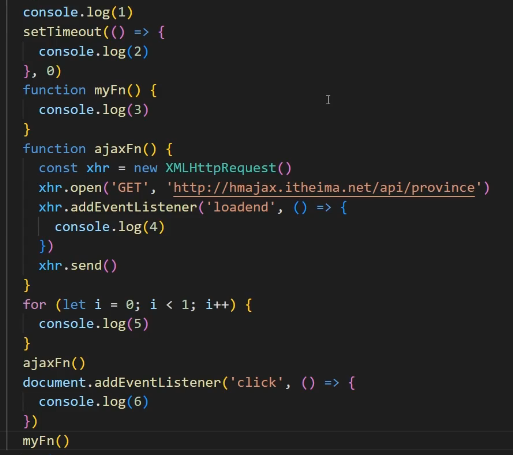The height and width of the screenshot is (455, 513).
Task: Select the 'console.log(3)' statement
Action: (94, 110)
